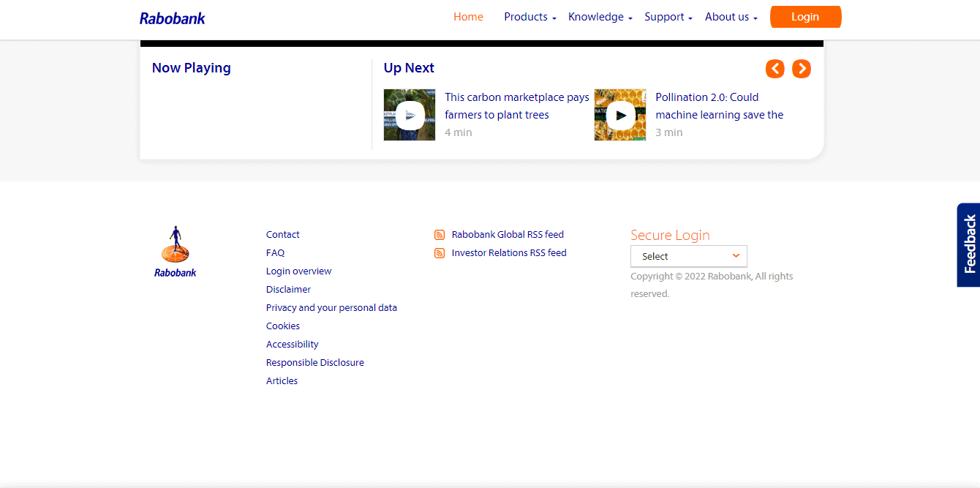Open the FAQ page link
980x488 pixels.
tap(276, 253)
